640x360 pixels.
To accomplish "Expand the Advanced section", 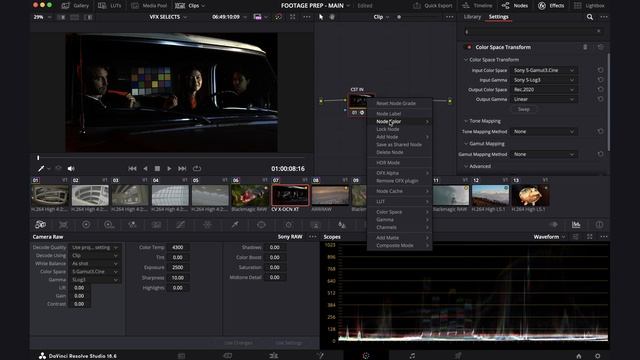I will (466, 166).
